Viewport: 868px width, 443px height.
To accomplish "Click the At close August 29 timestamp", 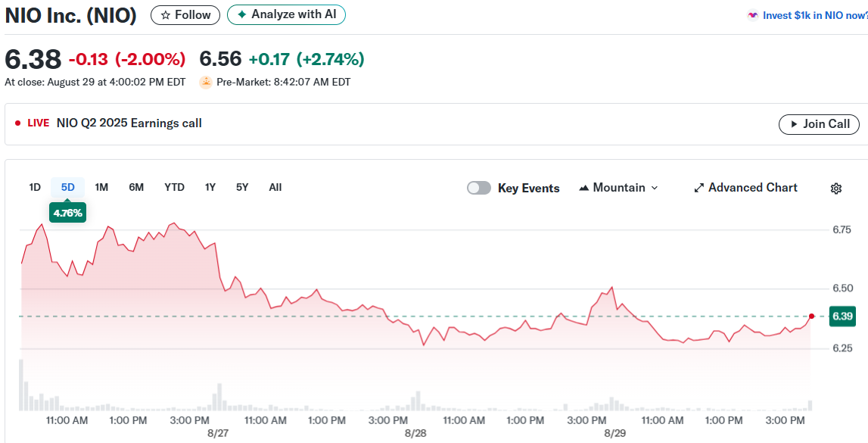I will pos(95,82).
